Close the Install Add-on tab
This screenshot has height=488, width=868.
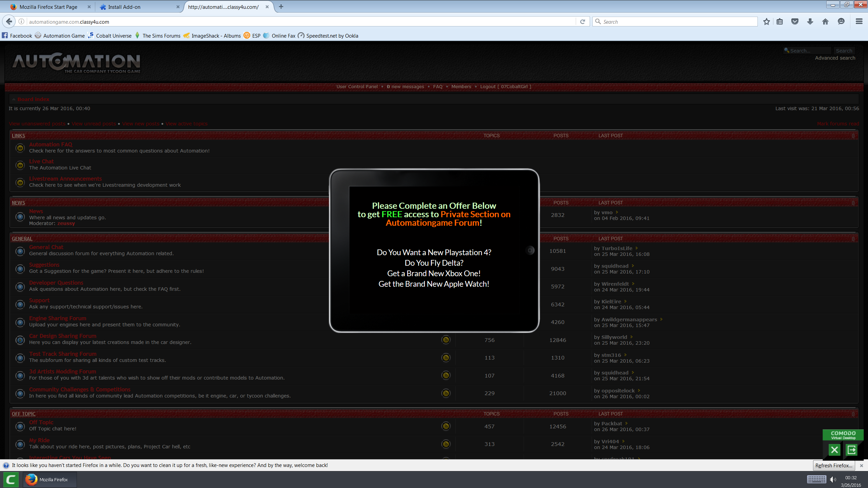[x=178, y=7]
